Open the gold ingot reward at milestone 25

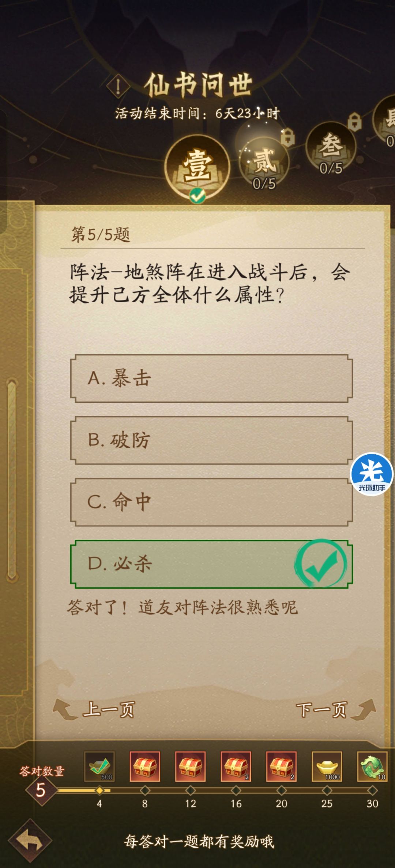coord(327,767)
